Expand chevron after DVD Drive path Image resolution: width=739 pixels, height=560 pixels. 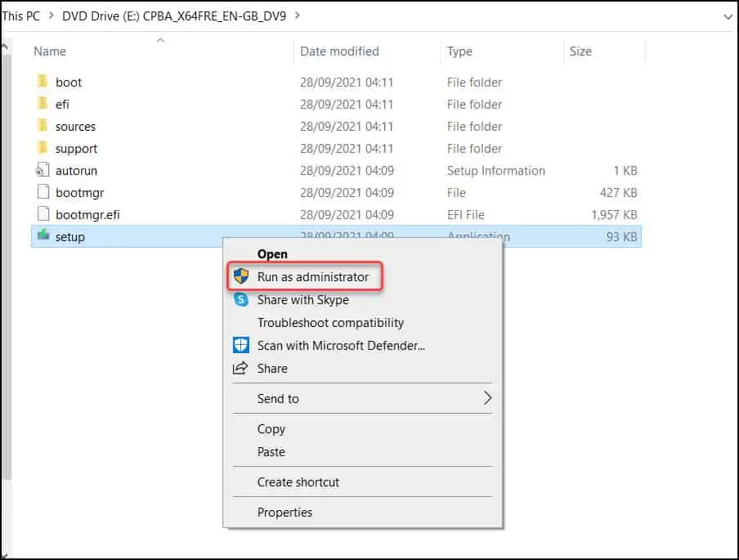point(298,16)
